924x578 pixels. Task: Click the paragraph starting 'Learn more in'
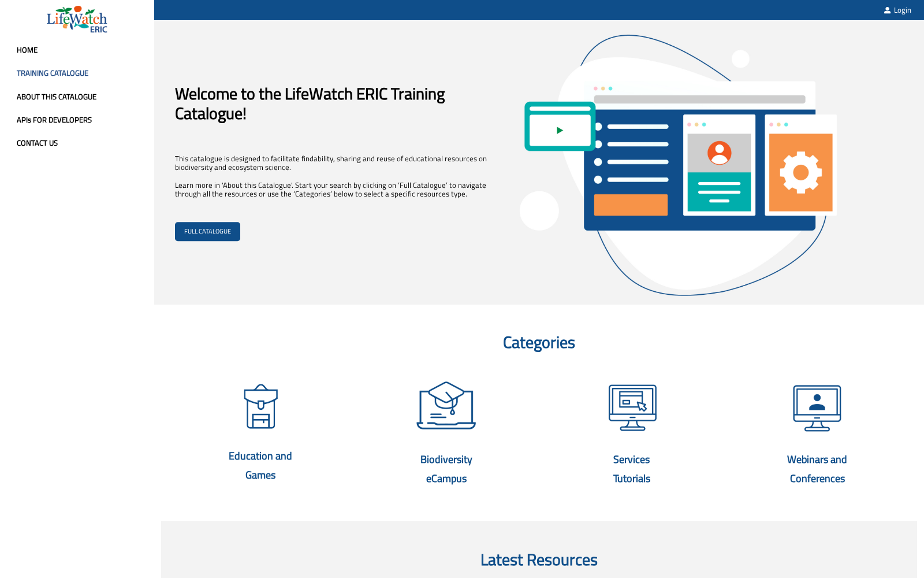[330, 190]
